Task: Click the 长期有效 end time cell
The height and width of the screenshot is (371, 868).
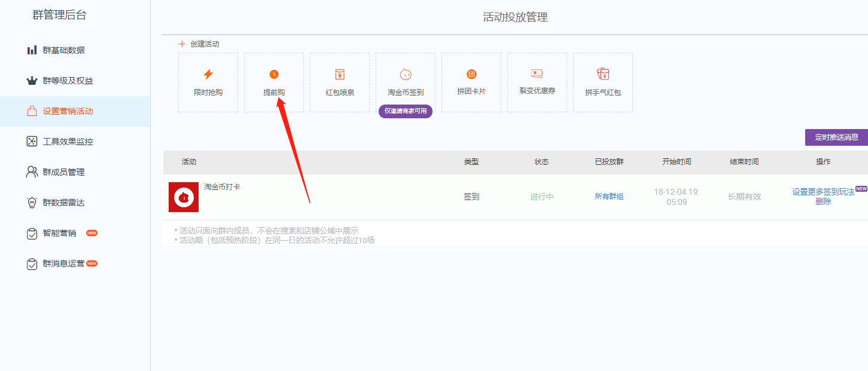Action: pos(744,197)
